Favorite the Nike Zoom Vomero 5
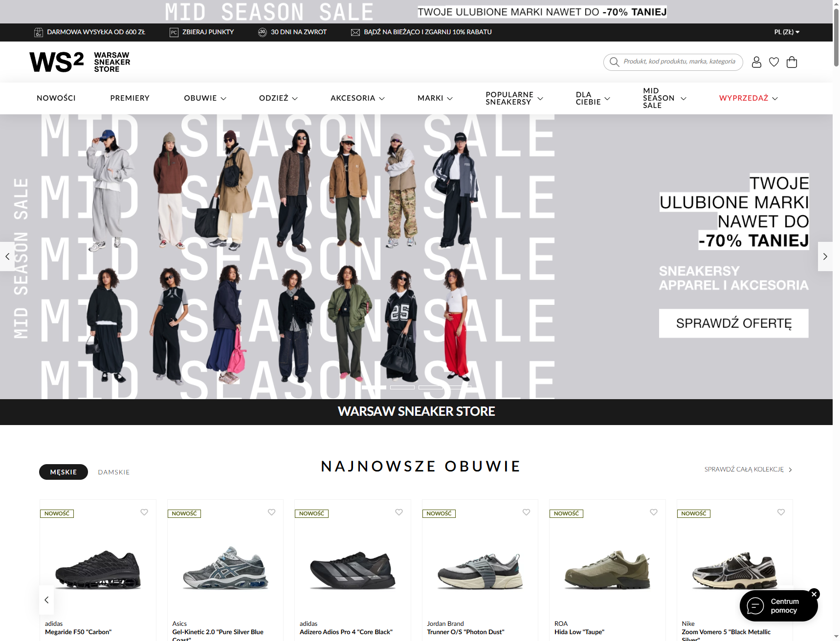The image size is (840, 641). tap(781, 512)
